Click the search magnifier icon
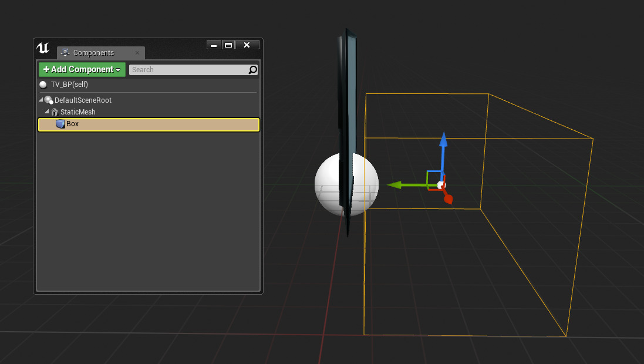 252,70
